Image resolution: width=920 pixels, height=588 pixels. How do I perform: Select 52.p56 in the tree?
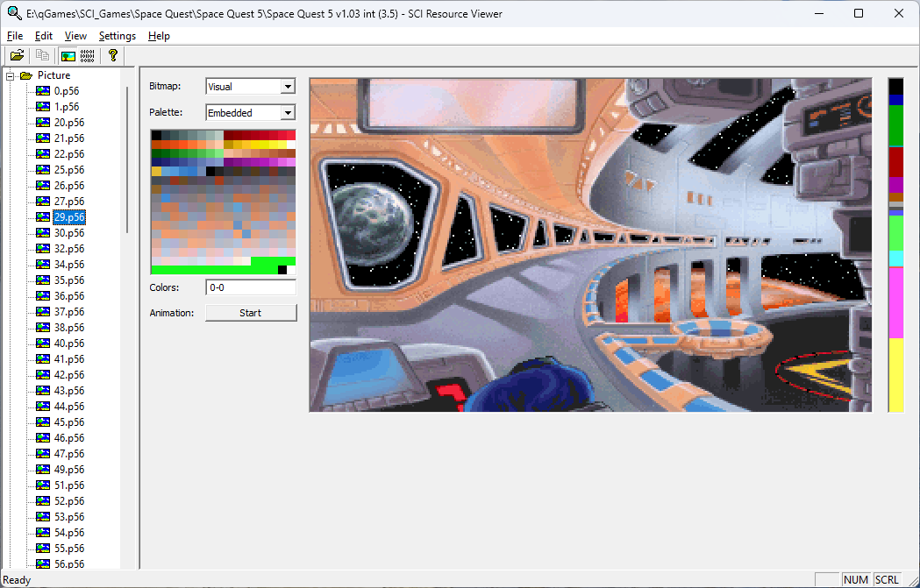(x=69, y=502)
